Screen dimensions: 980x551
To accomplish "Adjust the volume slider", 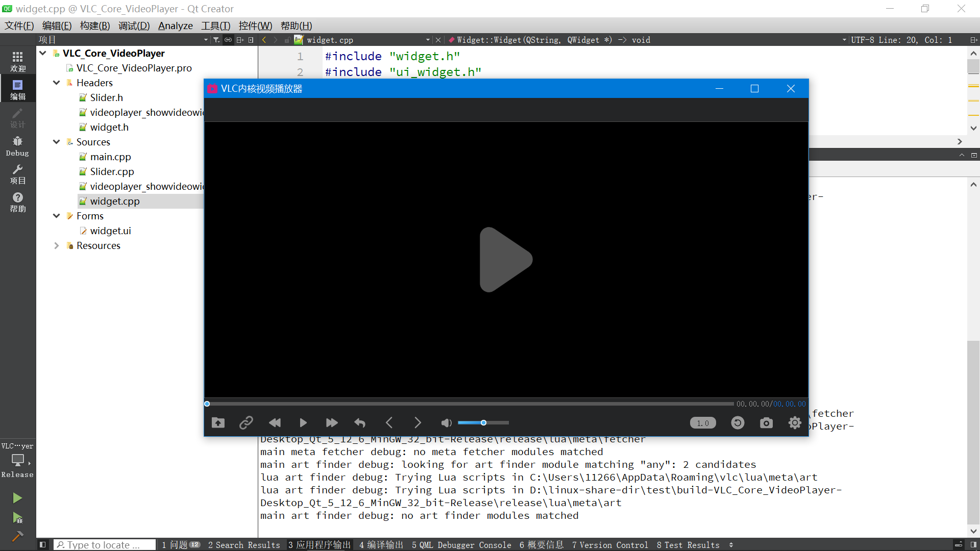I will click(x=483, y=422).
